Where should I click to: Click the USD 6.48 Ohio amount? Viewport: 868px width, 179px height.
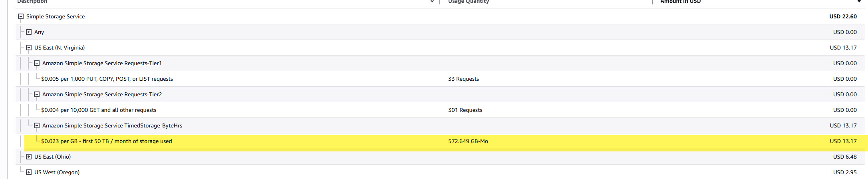(845, 157)
